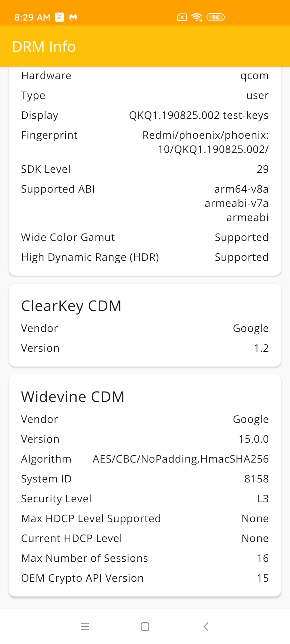Tap the Display QKQ1.190825.002 test-keys value
Viewport: 290px width, 644px height.
click(199, 115)
